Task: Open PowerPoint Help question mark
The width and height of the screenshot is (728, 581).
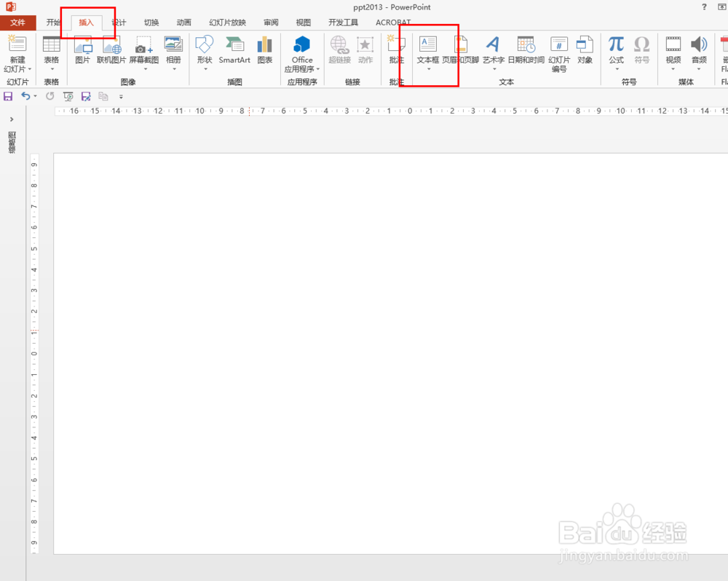Action: pyautogui.click(x=704, y=7)
